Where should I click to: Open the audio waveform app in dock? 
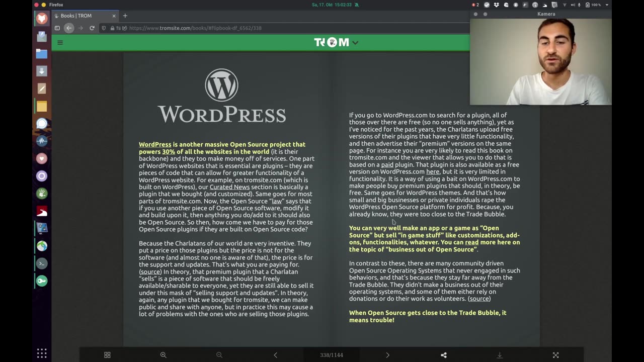click(x=42, y=141)
